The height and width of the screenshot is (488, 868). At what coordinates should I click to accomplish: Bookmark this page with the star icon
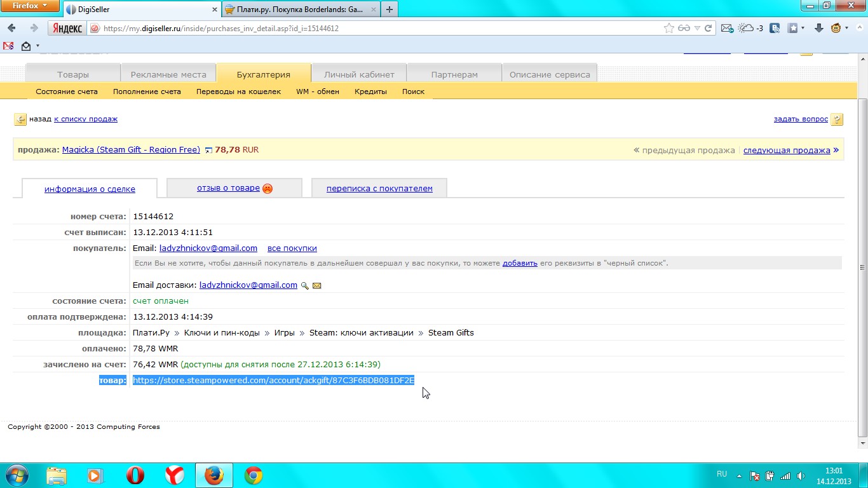(x=669, y=28)
